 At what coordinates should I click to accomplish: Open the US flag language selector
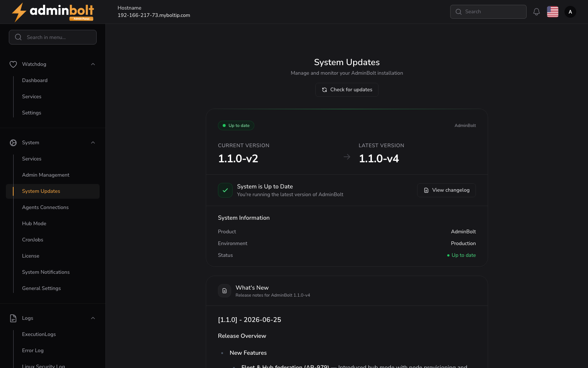coord(553,12)
